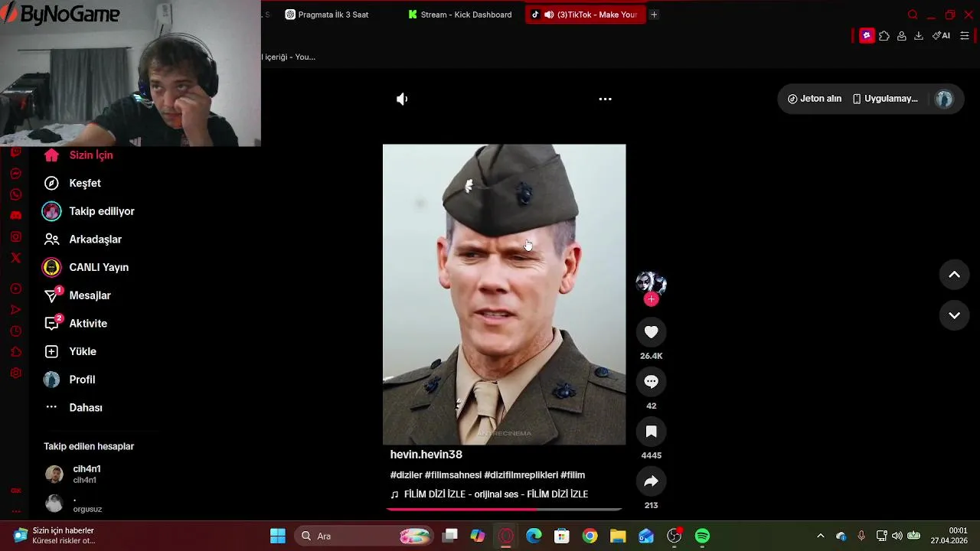
Task: Open the three-dot video options menu
Action: [605, 99]
